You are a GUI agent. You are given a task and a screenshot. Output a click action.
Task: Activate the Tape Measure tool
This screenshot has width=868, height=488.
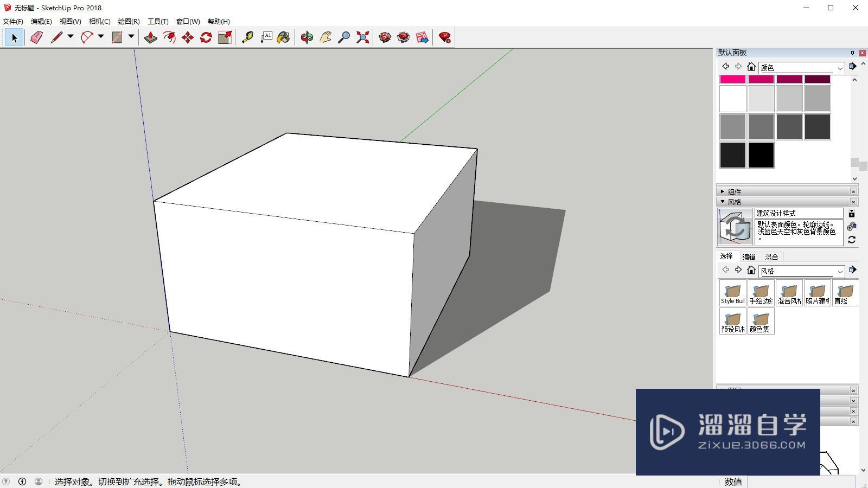tap(247, 37)
